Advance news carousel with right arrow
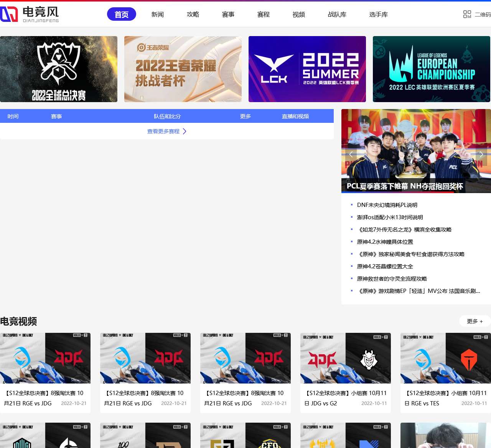The image size is (491, 448). tap(481, 154)
